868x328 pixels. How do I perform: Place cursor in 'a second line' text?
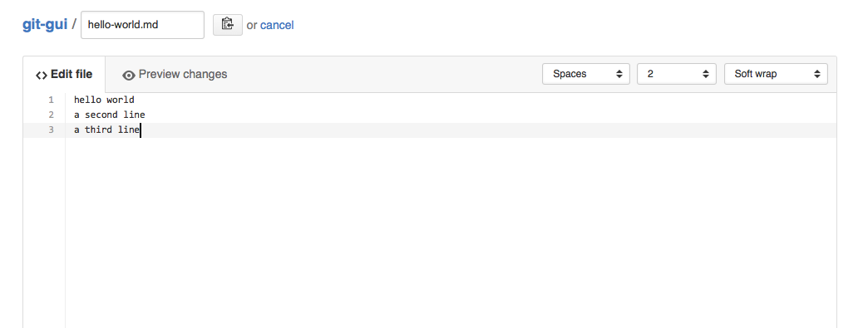tap(110, 115)
